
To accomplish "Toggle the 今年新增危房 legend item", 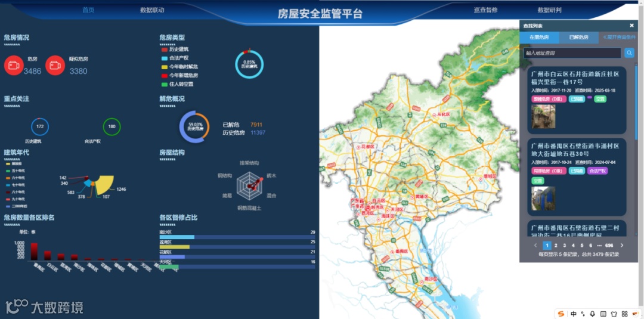I will pos(179,75).
